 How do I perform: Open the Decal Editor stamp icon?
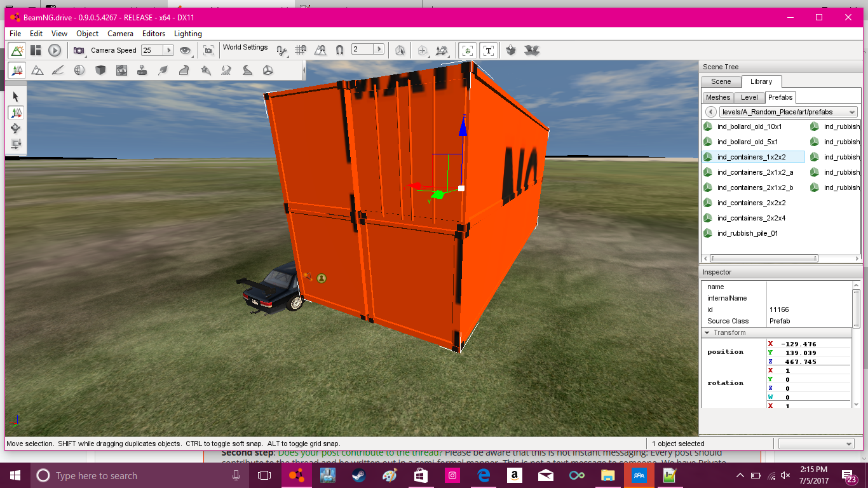pos(142,70)
